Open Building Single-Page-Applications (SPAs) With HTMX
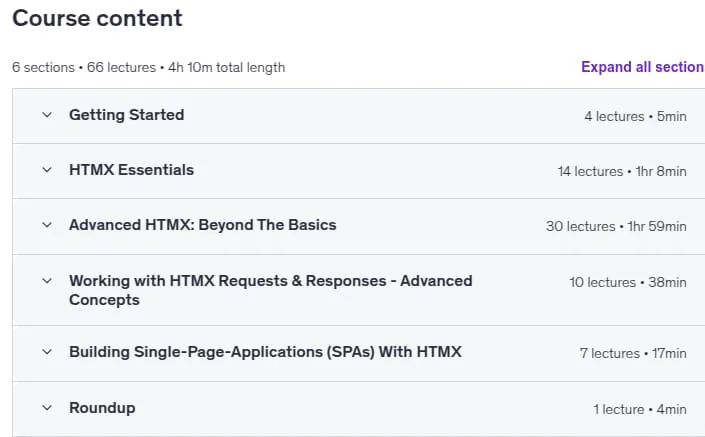The width and height of the screenshot is (705, 437). coord(265,352)
